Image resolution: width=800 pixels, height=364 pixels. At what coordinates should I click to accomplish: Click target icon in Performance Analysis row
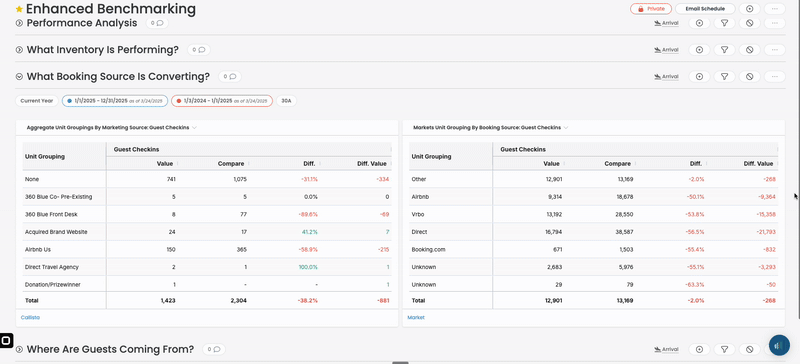click(x=699, y=23)
